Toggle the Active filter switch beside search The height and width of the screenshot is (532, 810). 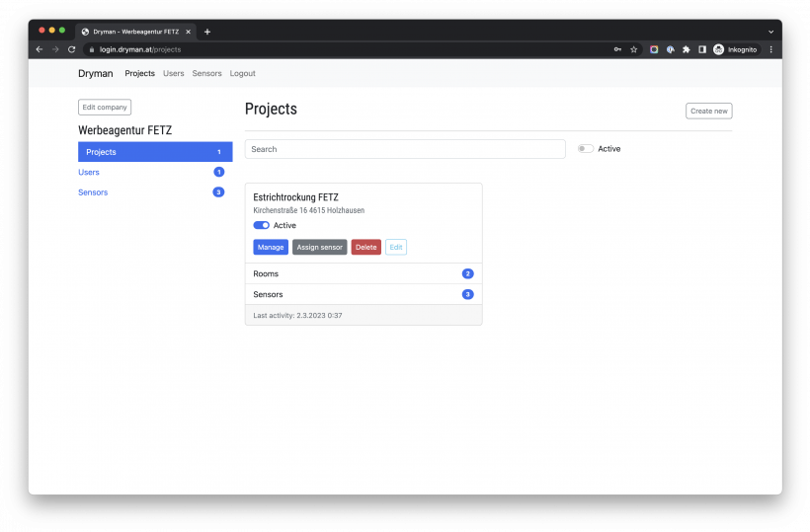click(x=586, y=149)
